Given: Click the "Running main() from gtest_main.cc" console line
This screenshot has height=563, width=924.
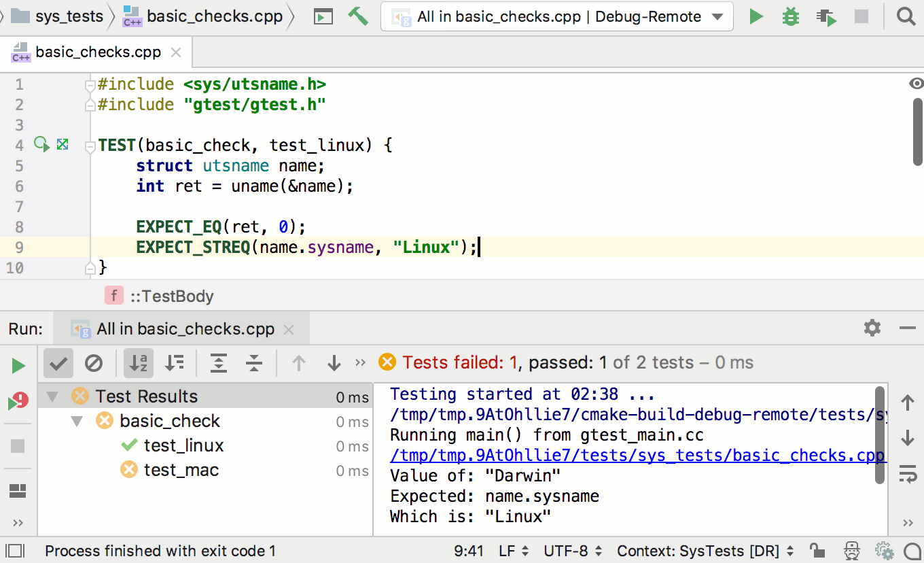Looking at the screenshot, I should click(547, 435).
